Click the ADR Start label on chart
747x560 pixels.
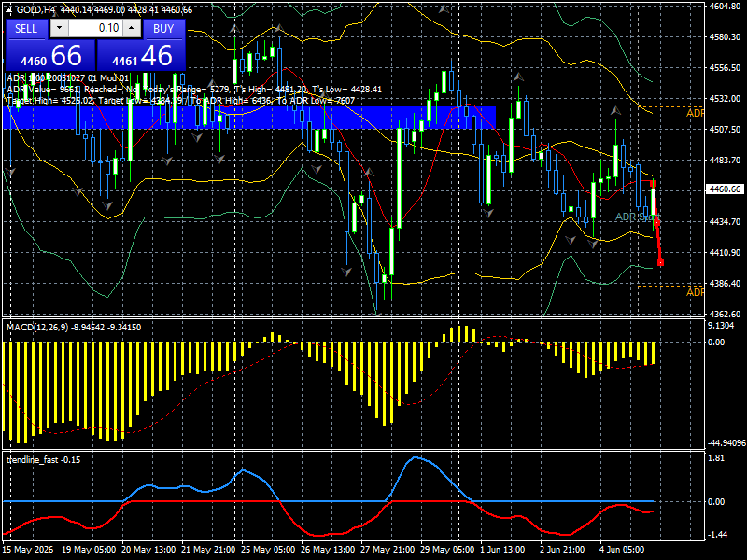(x=638, y=217)
